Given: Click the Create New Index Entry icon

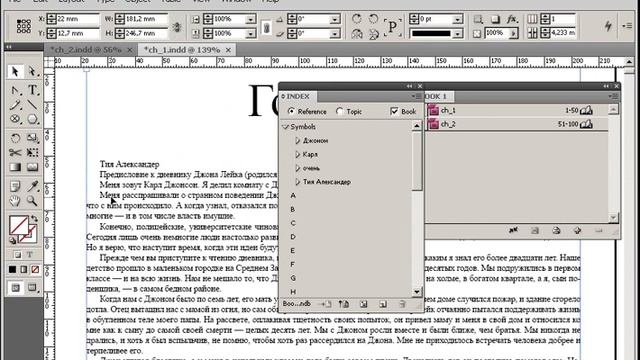Looking at the screenshot, I should tap(382, 304).
